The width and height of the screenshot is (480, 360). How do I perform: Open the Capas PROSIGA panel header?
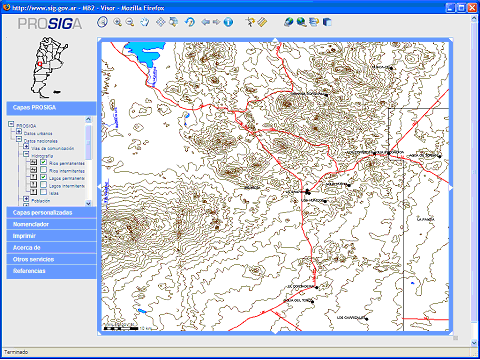51,108
